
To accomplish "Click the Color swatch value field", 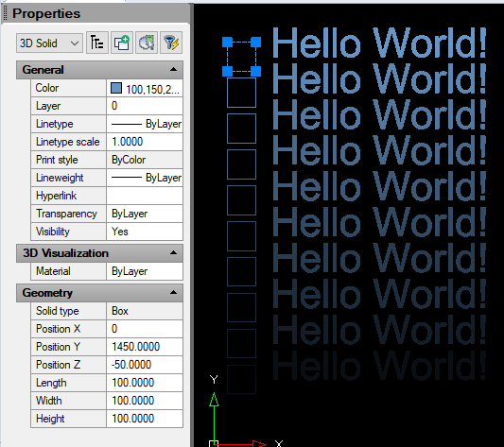I will [x=145, y=88].
